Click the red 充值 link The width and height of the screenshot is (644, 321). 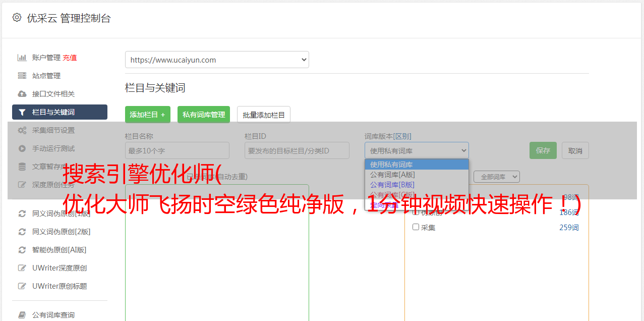(x=70, y=58)
